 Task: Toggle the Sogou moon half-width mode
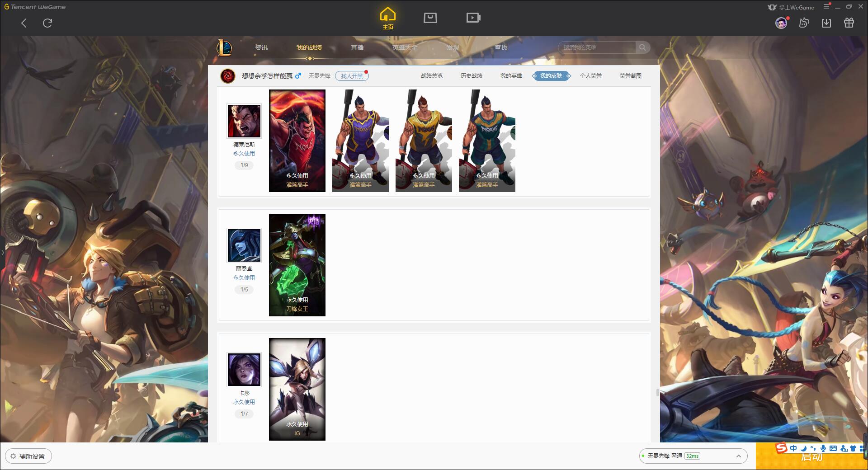point(803,448)
